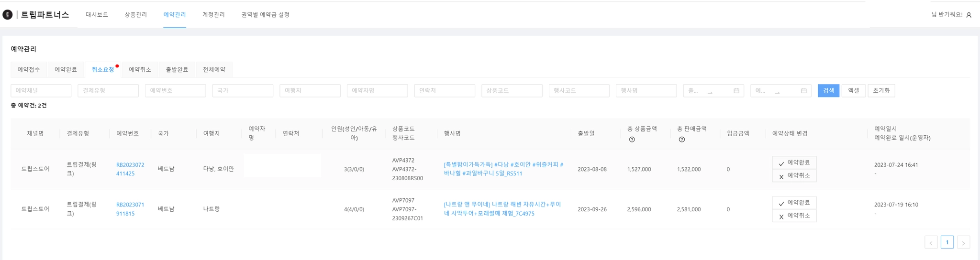Open the reservation date calendar icon
Screen dimensions: 980x260
[804, 91]
